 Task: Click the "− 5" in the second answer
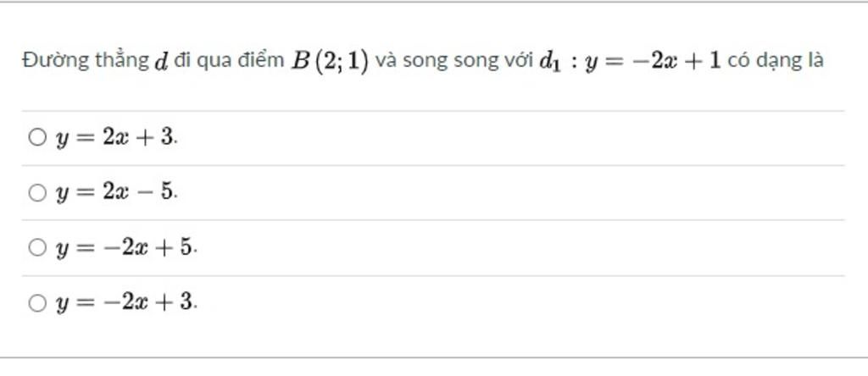coord(159,192)
